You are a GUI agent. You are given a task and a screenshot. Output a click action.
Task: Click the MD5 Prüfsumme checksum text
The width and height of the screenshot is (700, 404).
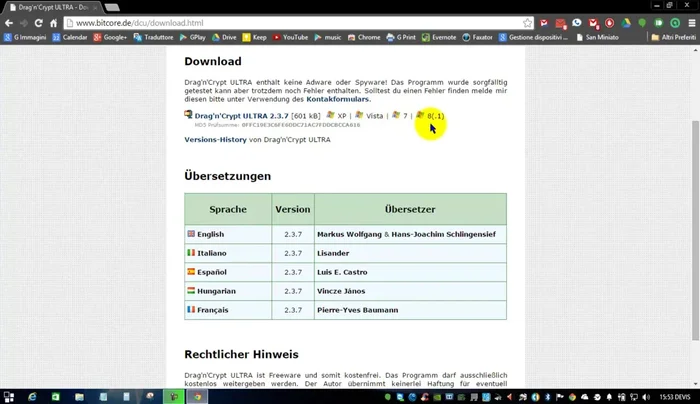click(x=277, y=125)
